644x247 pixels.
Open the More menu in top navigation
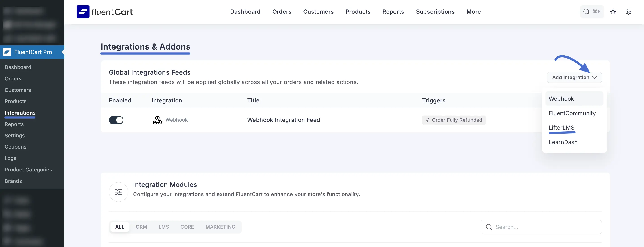pyautogui.click(x=473, y=12)
